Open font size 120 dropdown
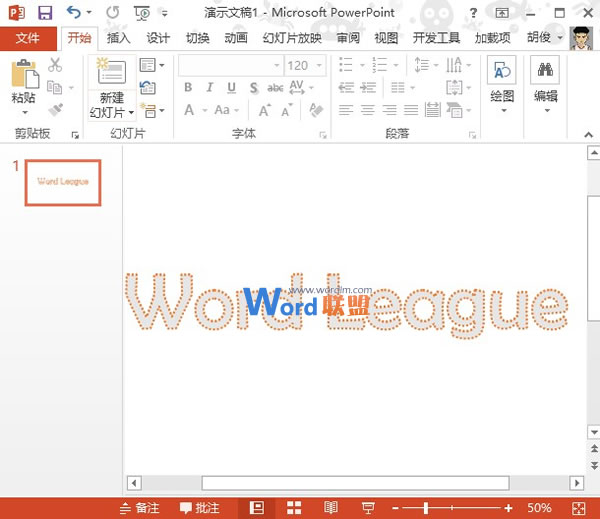600x519 pixels. pos(319,65)
